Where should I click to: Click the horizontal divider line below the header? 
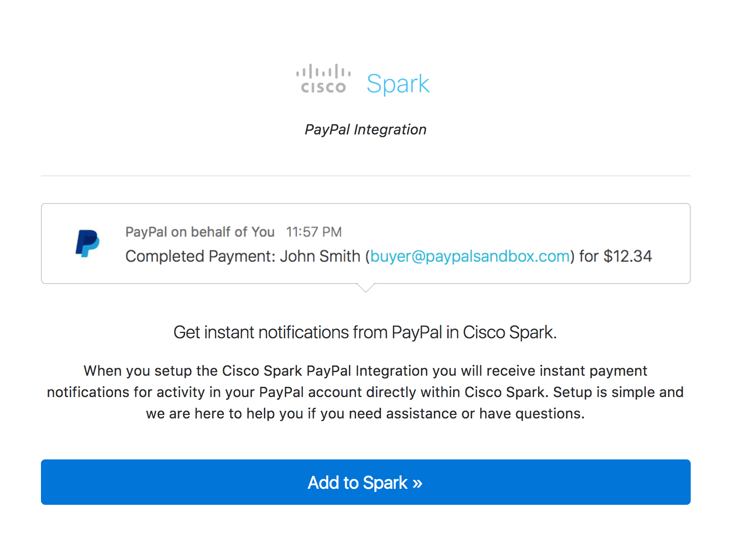(x=366, y=176)
